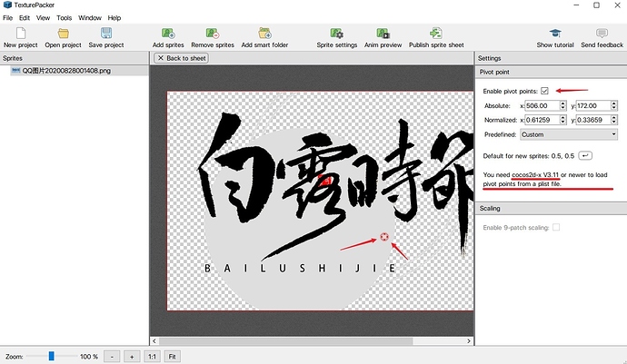
Task: Enable 9-patch scaling checkbox
Action: (556, 227)
